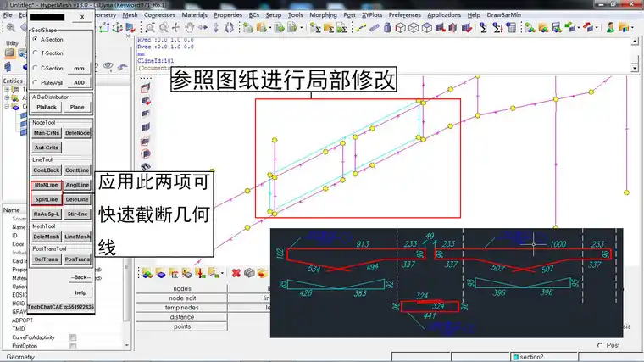
Task: Open the Materials menu
Action: [194, 14]
